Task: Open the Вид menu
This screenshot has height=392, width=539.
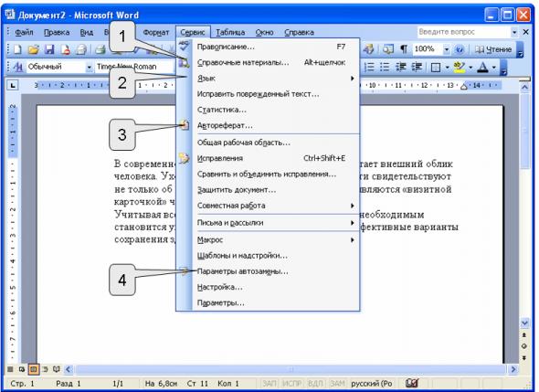Action: [x=87, y=32]
